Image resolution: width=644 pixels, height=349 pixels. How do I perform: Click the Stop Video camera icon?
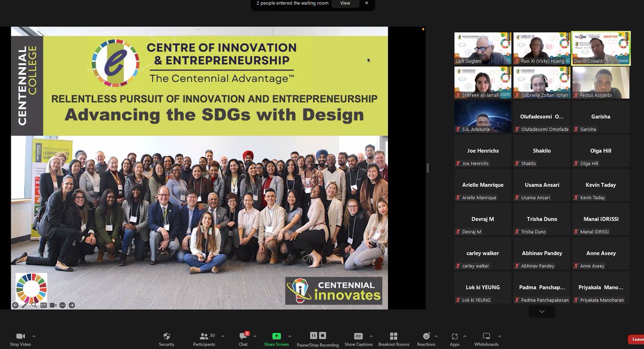20,336
